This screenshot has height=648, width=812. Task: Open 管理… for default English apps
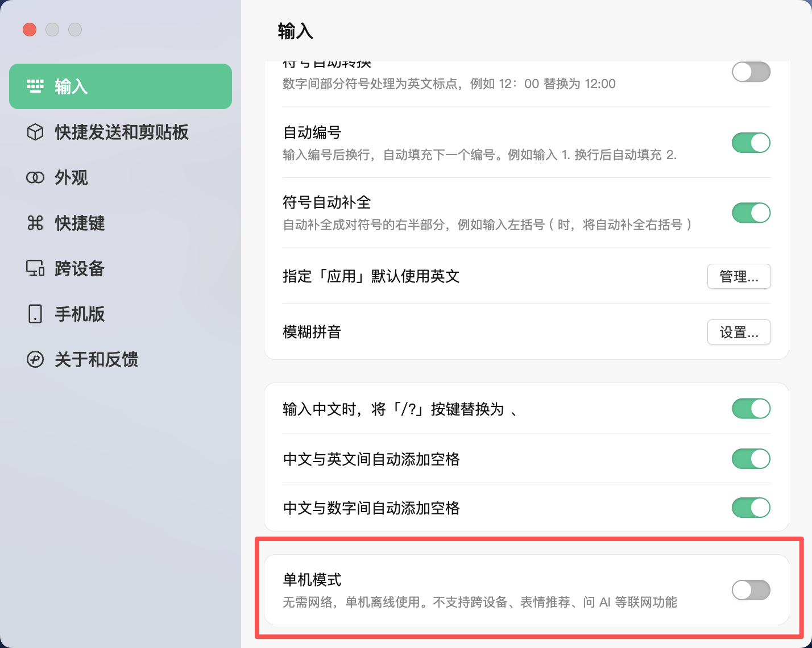coord(739,276)
